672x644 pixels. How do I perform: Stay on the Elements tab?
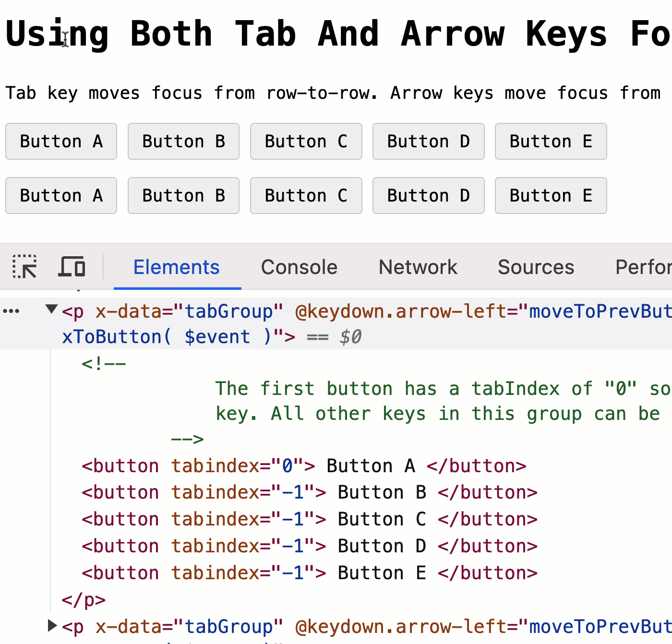pos(176,267)
